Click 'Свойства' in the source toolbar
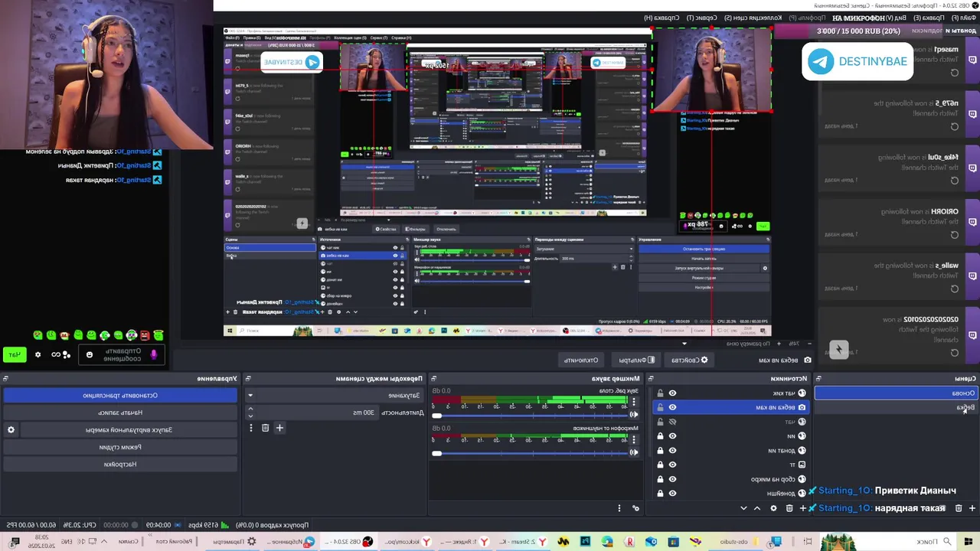Screen dimensions: 980x551 point(689,360)
